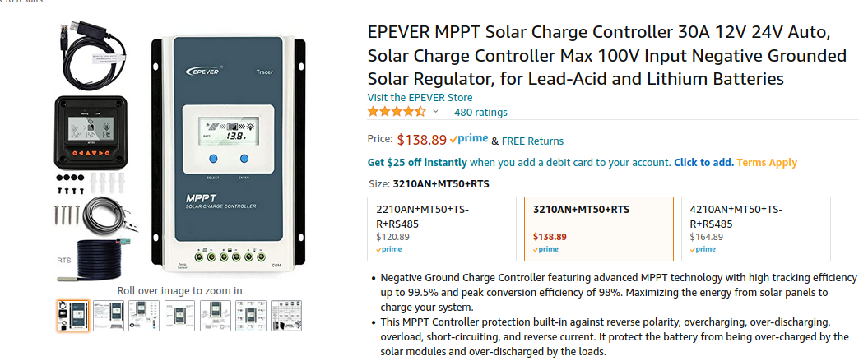View the fifth product thumbnail
868x361 pixels.
pos(215,316)
